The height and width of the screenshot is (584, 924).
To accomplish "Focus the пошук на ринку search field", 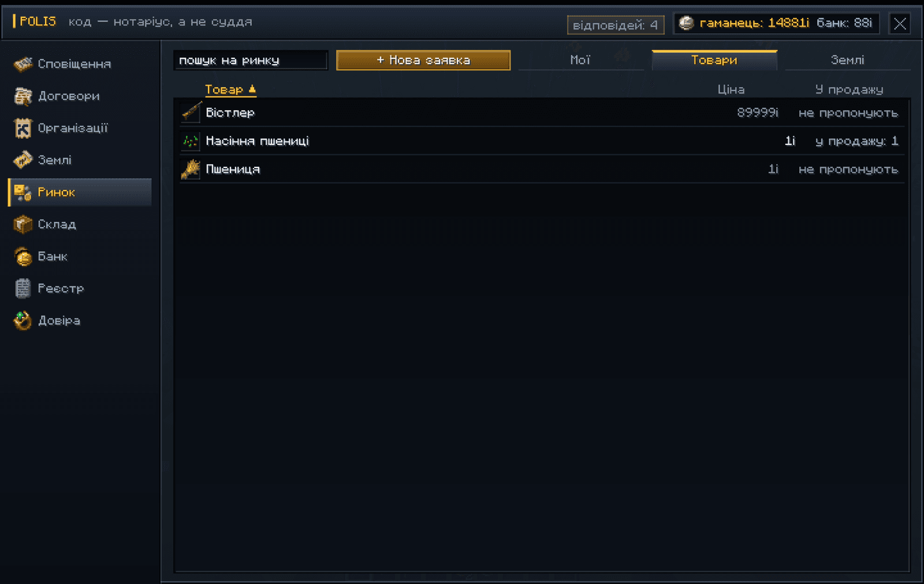I will pos(251,60).
